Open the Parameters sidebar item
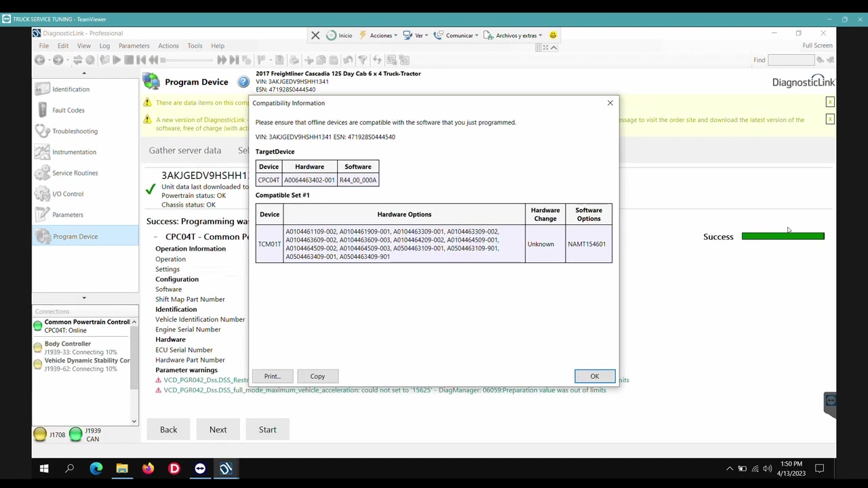 click(x=68, y=215)
